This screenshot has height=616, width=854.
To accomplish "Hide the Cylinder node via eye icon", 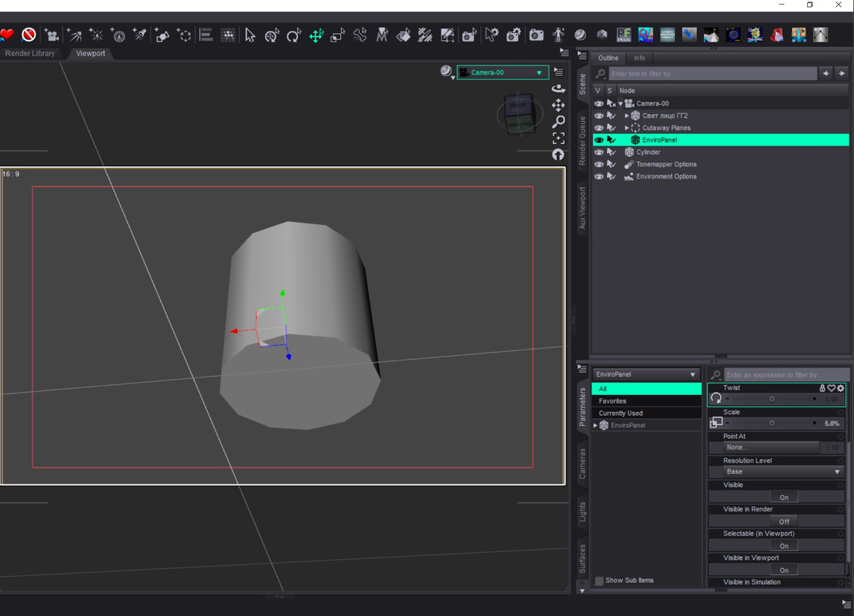I will [598, 152].
